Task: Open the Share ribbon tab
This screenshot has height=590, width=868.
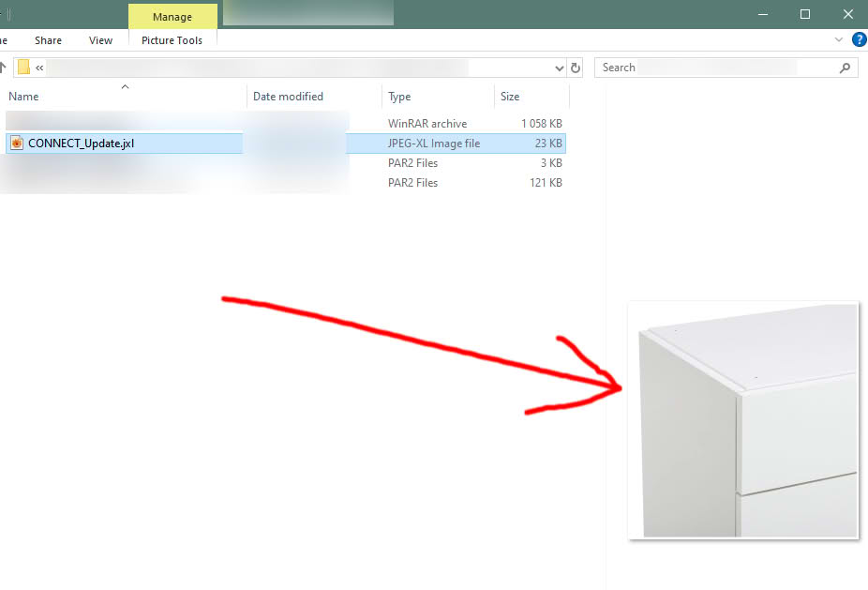Action: pos(48,40)
